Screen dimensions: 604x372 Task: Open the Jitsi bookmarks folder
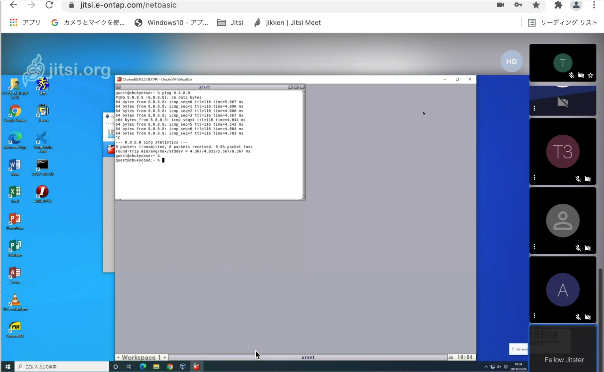click(230, 23)
